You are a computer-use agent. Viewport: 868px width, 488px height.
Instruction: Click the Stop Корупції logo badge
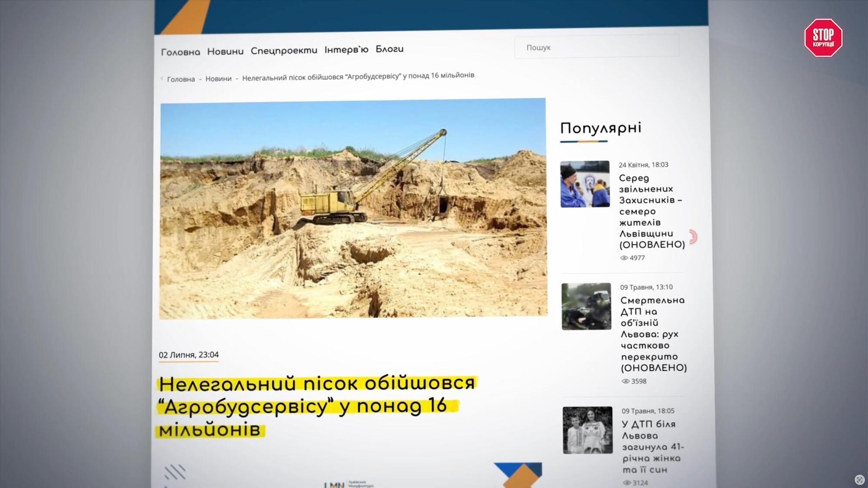tap(823, 37)
